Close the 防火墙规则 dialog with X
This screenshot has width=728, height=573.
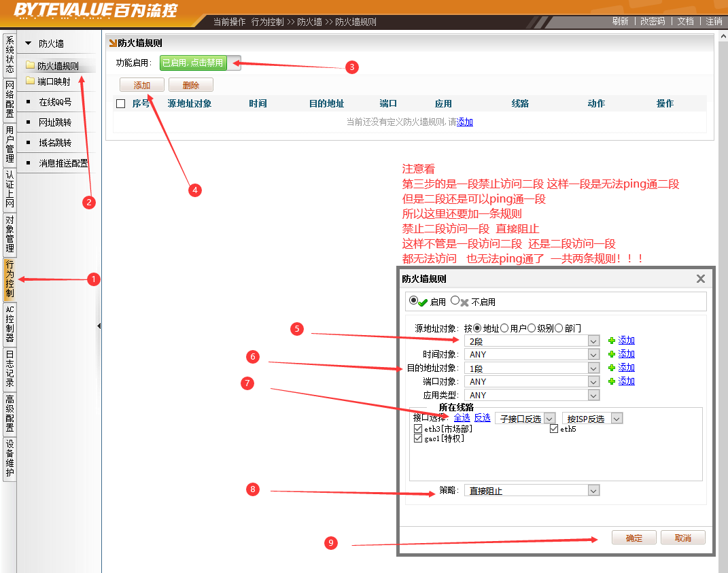pyautogui.click(x=701, y=279)
